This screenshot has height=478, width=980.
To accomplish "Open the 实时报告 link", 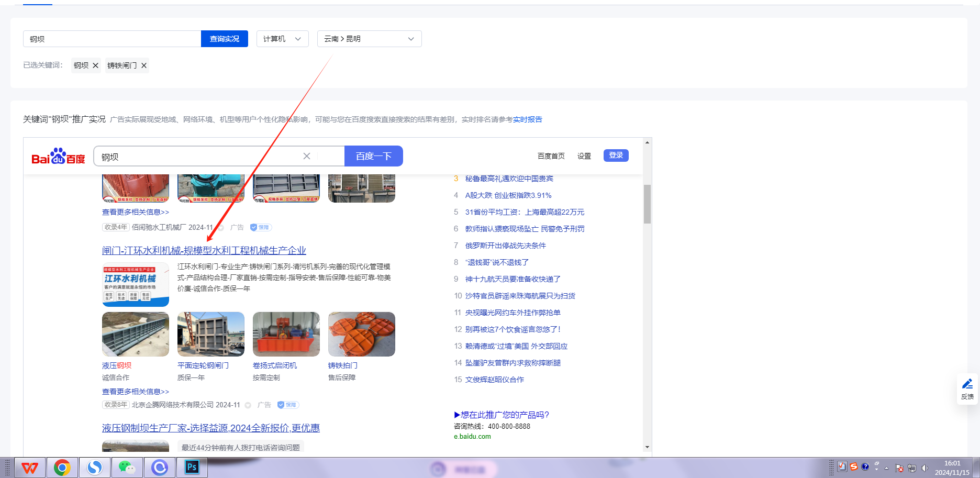I will click(527, 119).
